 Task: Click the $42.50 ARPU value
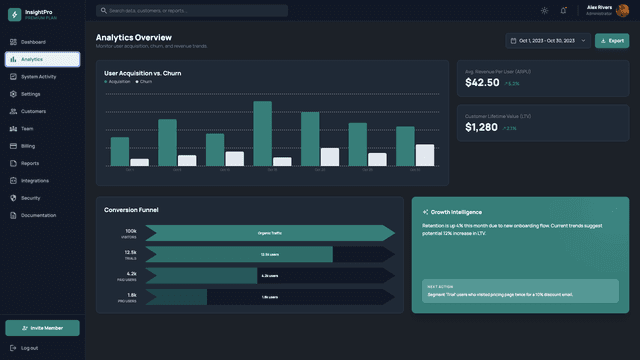point(482,83)
